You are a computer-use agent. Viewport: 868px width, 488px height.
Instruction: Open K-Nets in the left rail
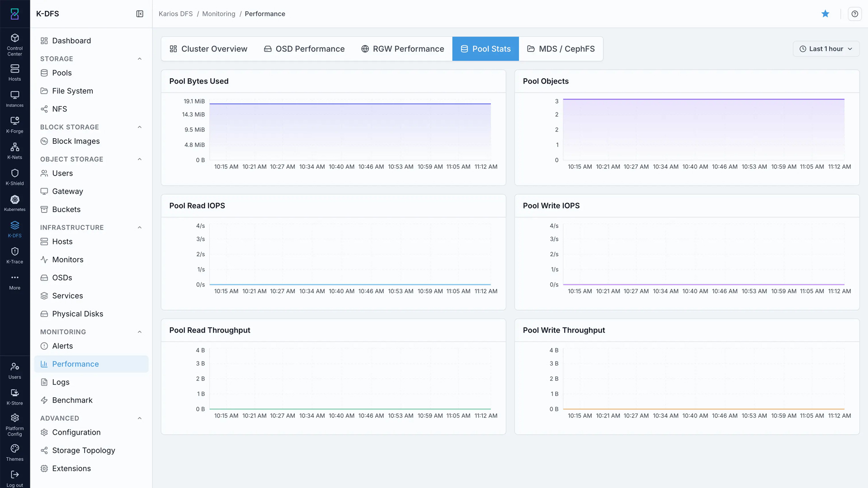[14, 151]
